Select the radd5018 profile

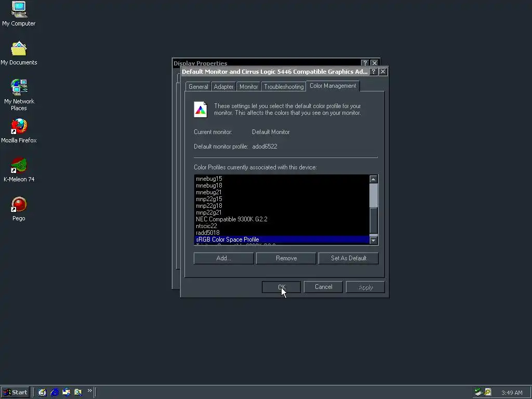(x=282, y=233)
